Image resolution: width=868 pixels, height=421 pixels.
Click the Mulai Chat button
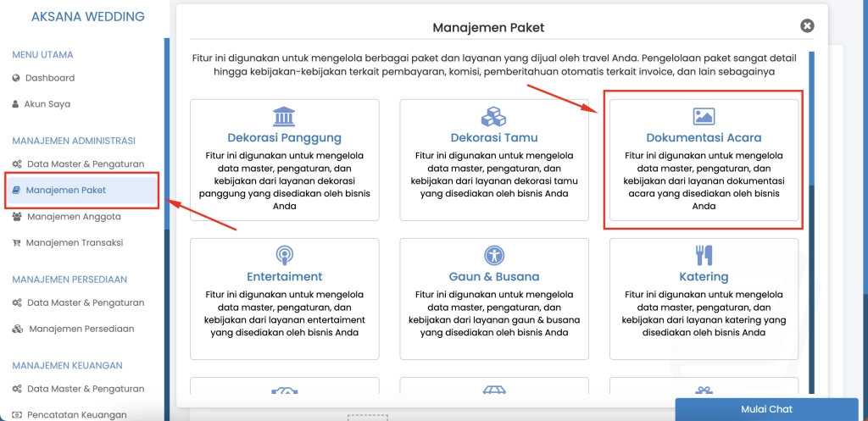point(766,409)
